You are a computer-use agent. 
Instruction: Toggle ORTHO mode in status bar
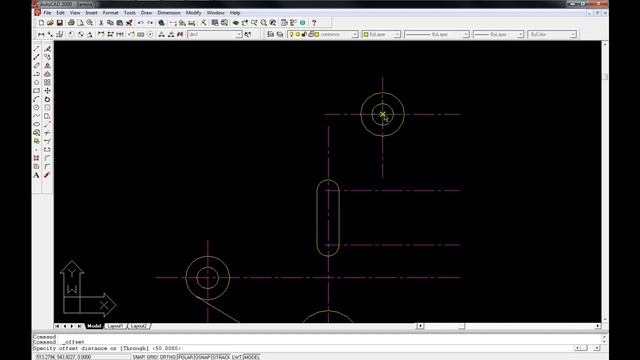pyautogui.click(x=168, y=357)
